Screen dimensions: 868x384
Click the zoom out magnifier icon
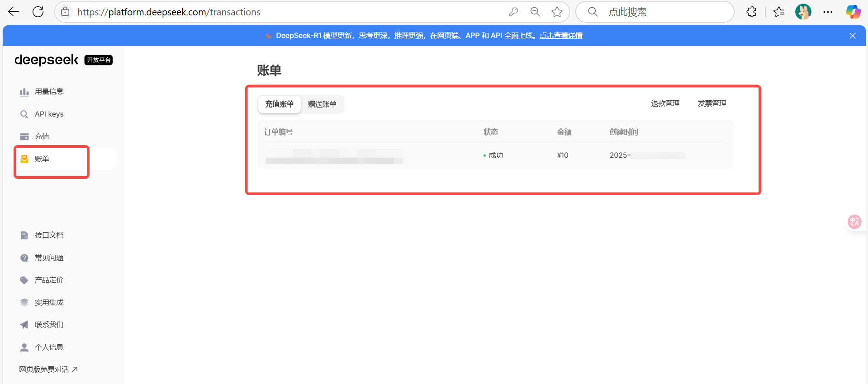click(535, 12)
